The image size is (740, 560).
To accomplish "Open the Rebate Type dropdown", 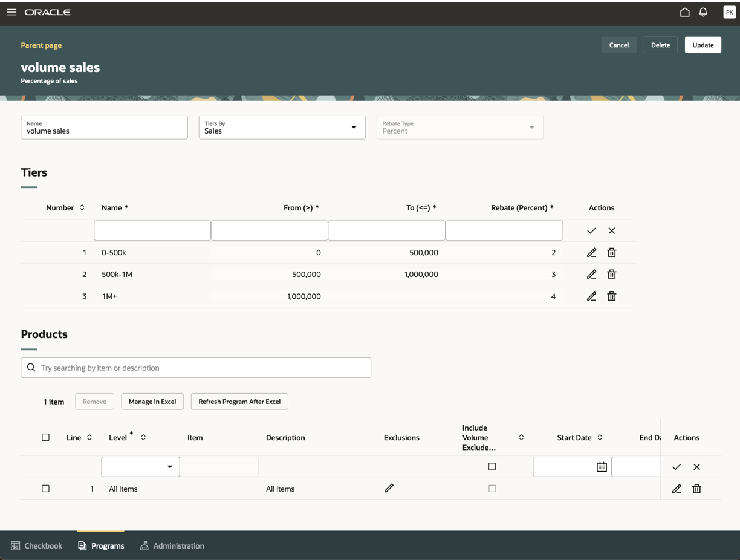I will (531, 128).
